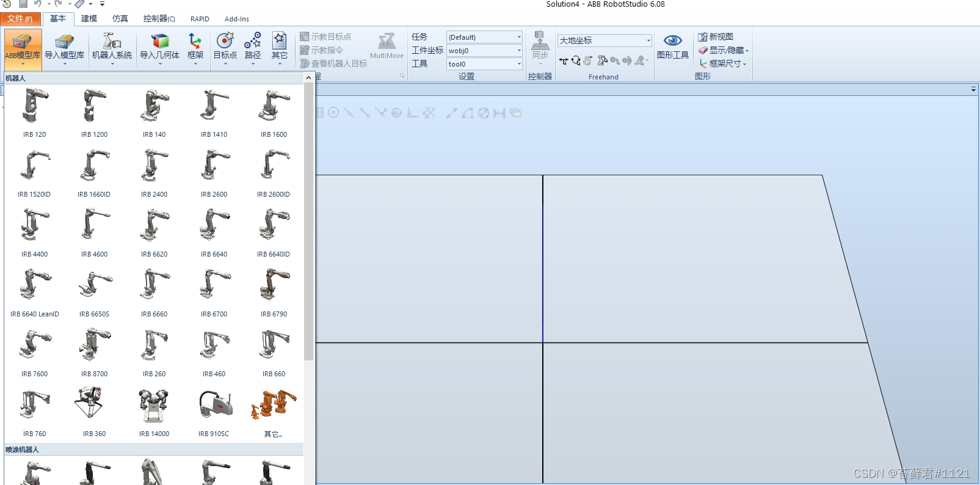The width and height of the screenshot is (980, 485).
Task: Select the IRB 140 robot
Action: [x=154, y=112]
